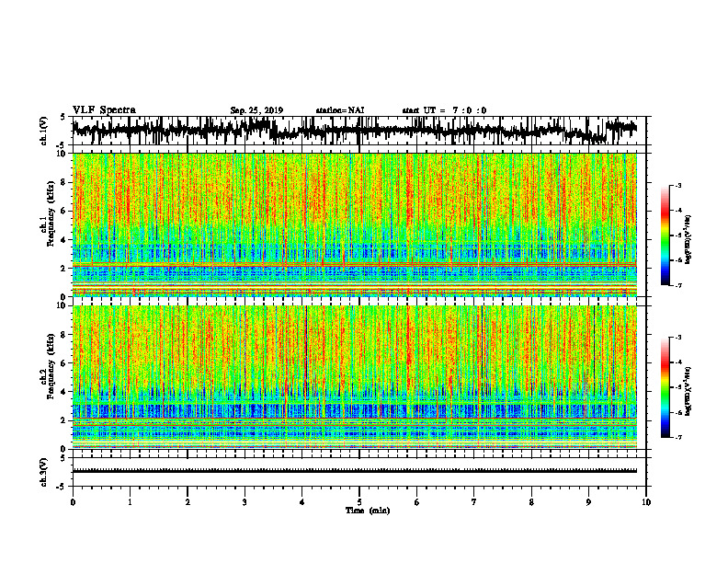Click the "VLF Spectra" plot title
Image resolution: width=728 pixels, height=563 pixels.
click(x=104, y=110)
